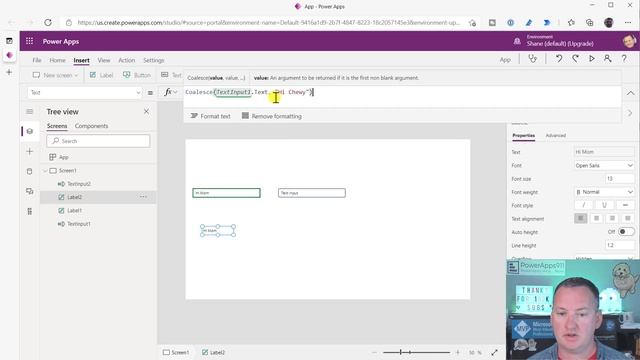
Task: Open the Power Apps waffle app launcher
Action: 29,41
